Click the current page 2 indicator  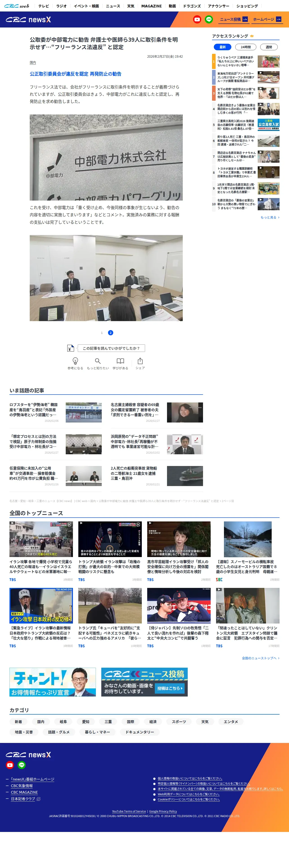point(110,333)
